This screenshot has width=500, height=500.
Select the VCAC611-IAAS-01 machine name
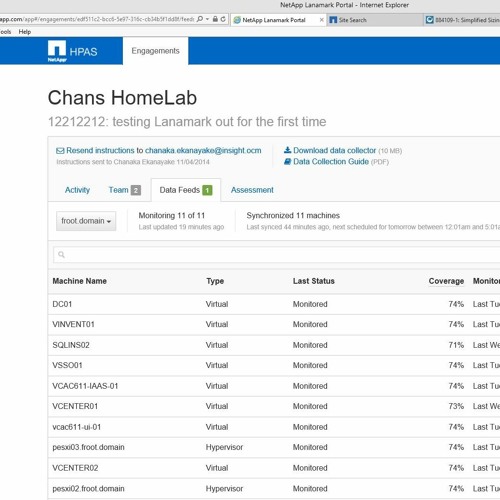pos(85,386)
